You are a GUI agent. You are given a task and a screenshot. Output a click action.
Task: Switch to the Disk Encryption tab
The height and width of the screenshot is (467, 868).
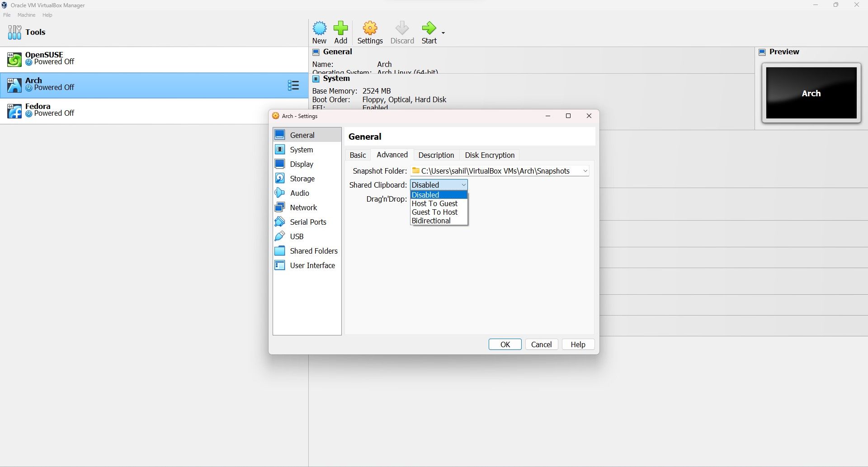(x=490, y=155)
